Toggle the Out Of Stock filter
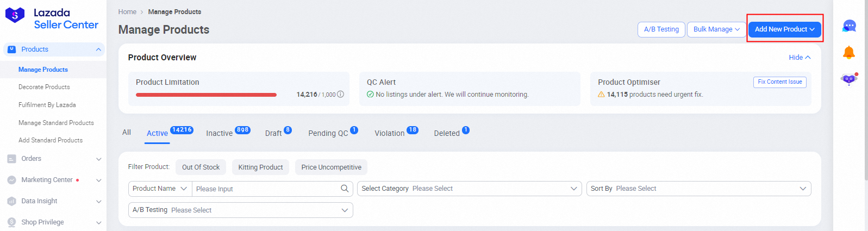Screen dimensions: 868x231 pos(201,167)
